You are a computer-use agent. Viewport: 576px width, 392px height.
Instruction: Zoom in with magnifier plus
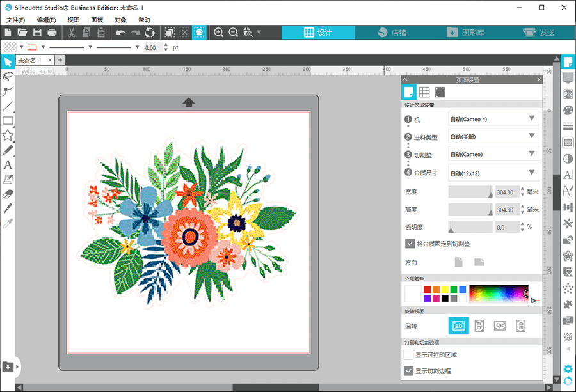pos(219,33)
